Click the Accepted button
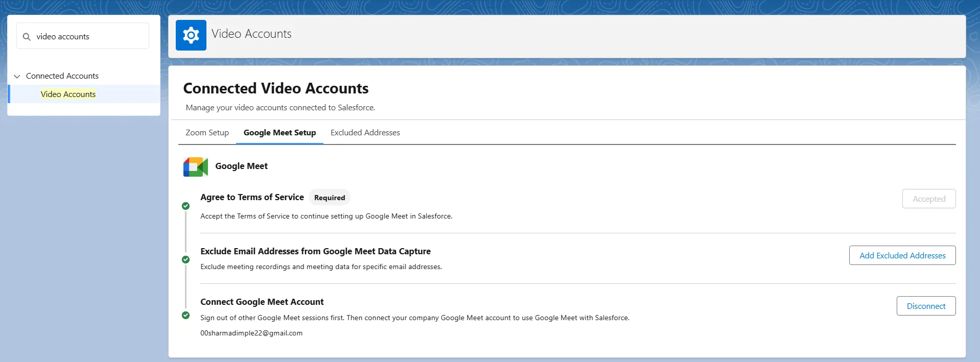 928,199
